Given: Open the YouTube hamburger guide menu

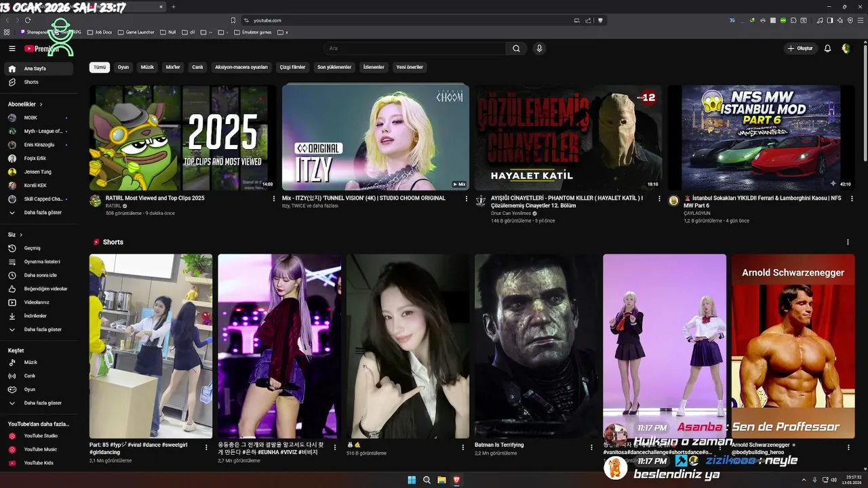Looking at the screenshot, I should (12, 48).
